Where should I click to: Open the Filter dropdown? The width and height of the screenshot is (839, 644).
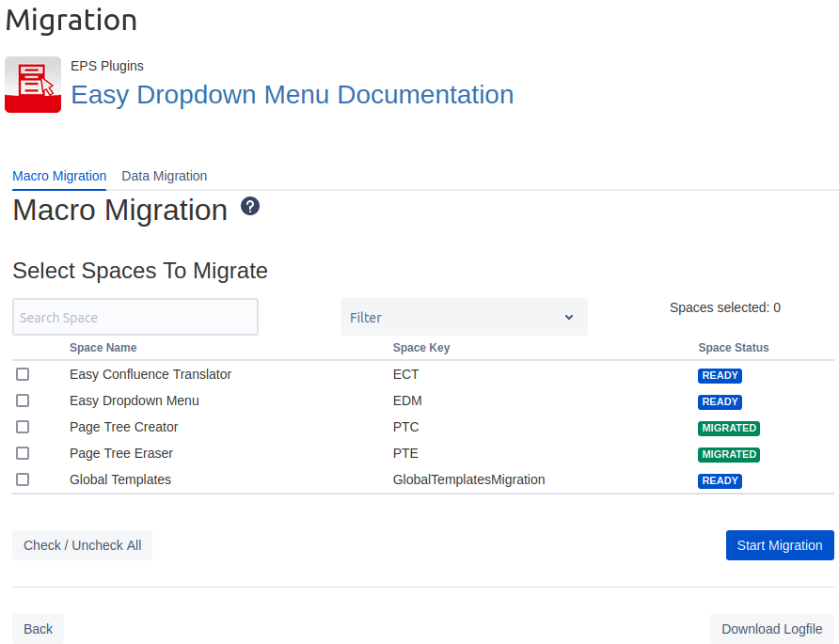tap(463, 318)
